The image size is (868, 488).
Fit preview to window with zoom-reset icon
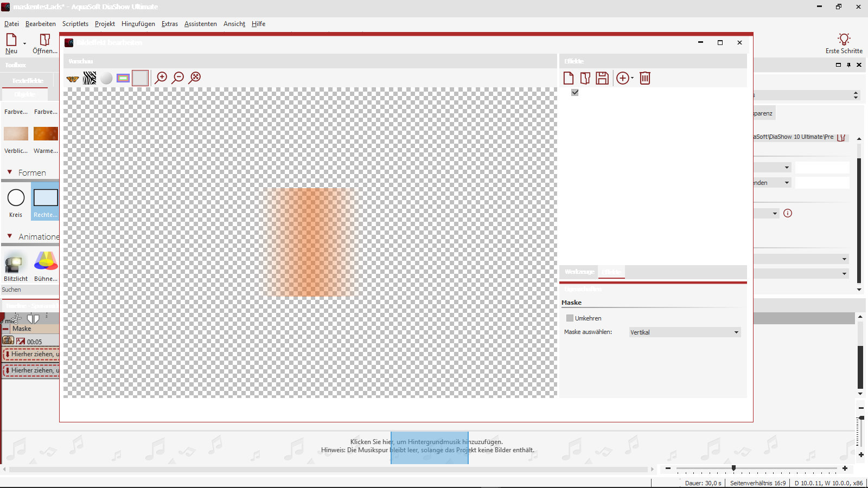pos(195,78)
